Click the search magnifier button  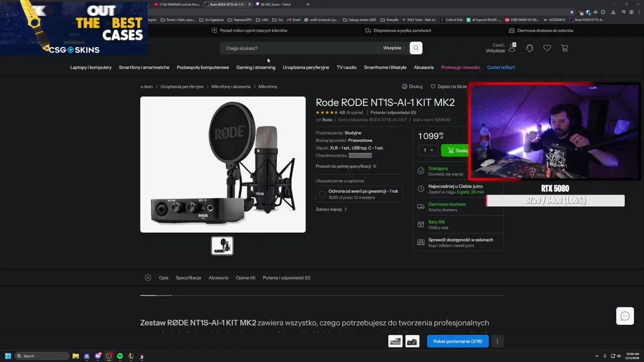(x=416, y=48)
